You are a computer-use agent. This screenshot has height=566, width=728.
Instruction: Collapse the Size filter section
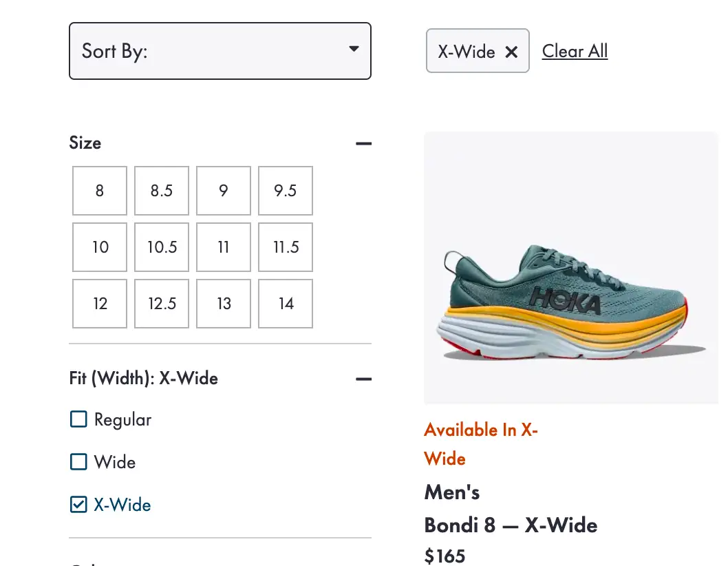click(x=363, y=143)
